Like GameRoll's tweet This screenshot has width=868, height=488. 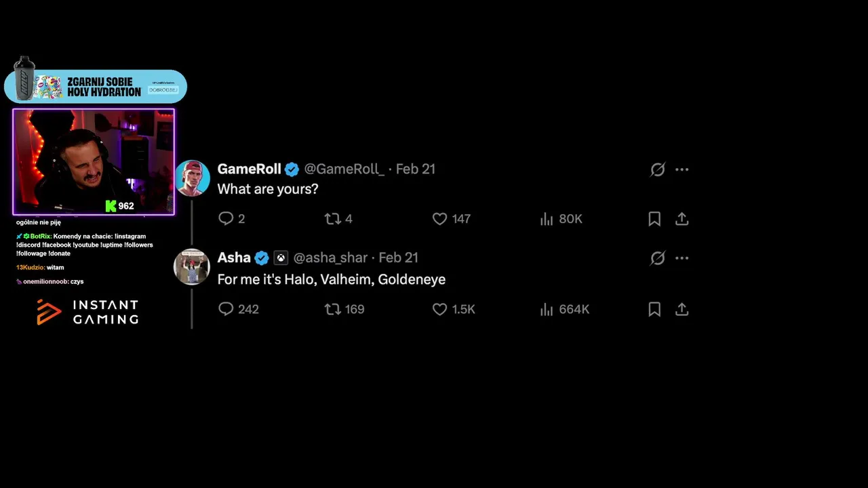click(439, 218)
